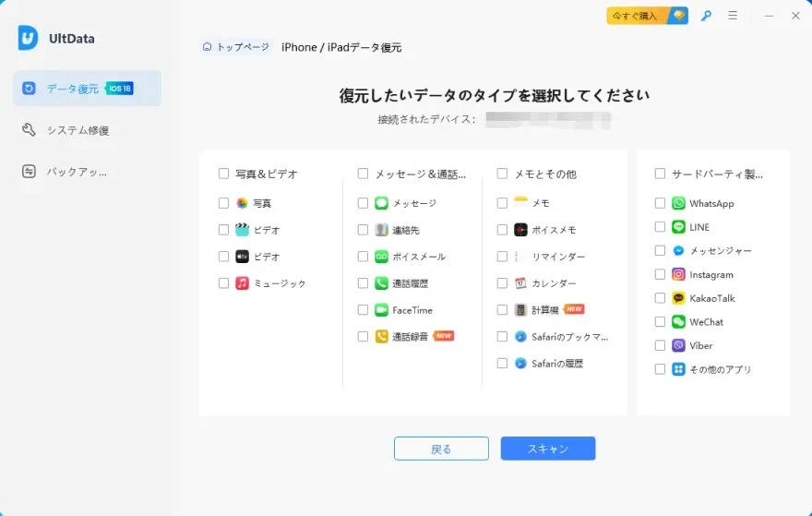Select the 通話履歴 checkbox
This screenshot has width=812, height=516.
point(363,282)
